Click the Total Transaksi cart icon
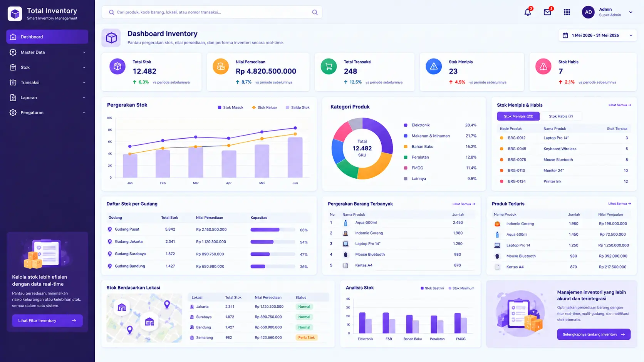Viewport: 644px width, 362px height. pos(329,66)
